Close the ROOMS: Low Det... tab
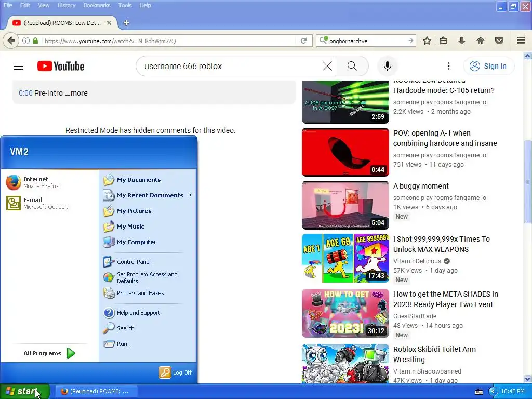Viewport: 532px width, 399px height. [x=109, y=23]
